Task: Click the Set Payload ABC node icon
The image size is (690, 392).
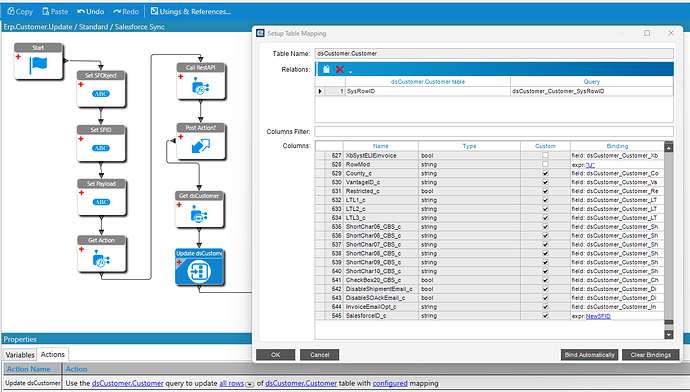Action: (x=101, y=202)
